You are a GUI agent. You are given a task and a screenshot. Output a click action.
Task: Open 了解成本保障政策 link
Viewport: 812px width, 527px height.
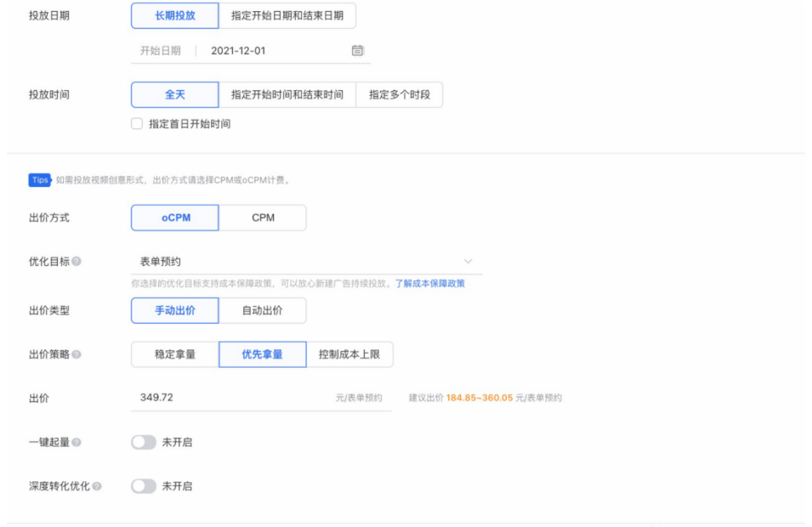[429, 284]
